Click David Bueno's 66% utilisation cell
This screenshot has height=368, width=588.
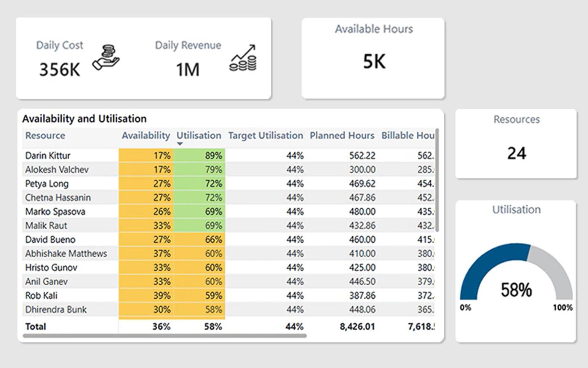(200, 240)
